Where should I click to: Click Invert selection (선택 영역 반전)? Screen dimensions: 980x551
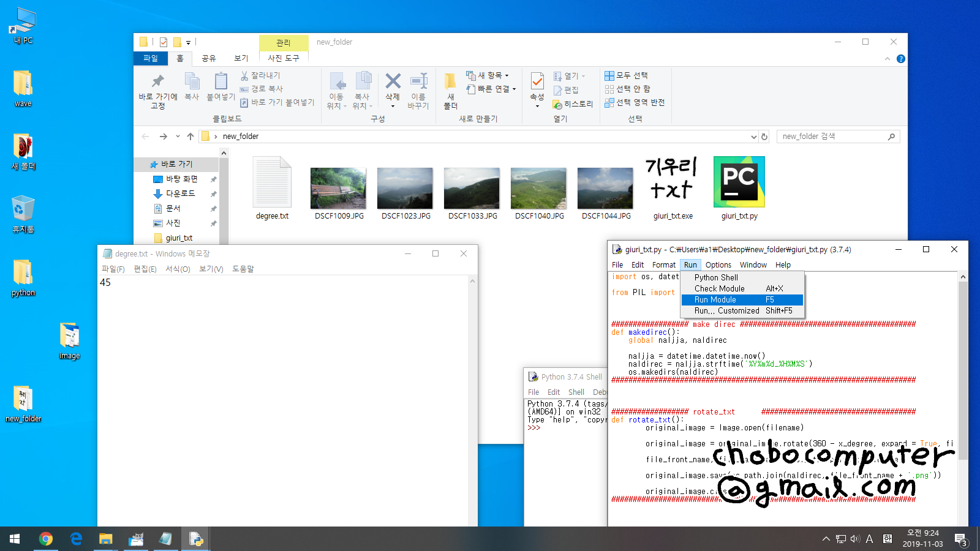point(635,102)
